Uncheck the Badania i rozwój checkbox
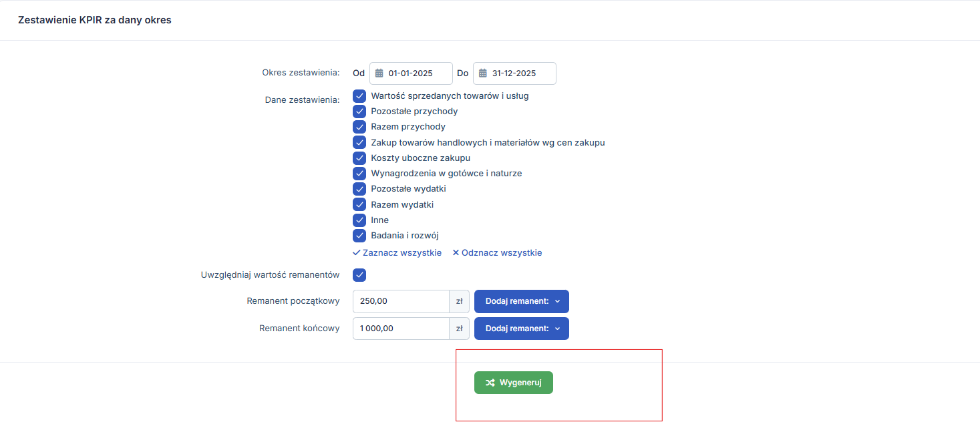Viewport: 980px width, 422px height. tap(359, 236)
